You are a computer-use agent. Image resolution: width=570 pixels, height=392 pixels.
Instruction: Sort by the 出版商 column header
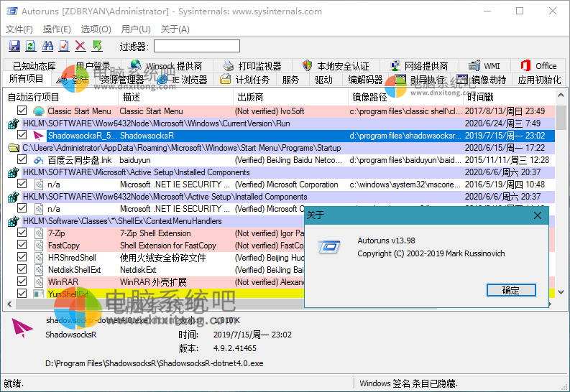pyautogui.click(x=291, y=97)
